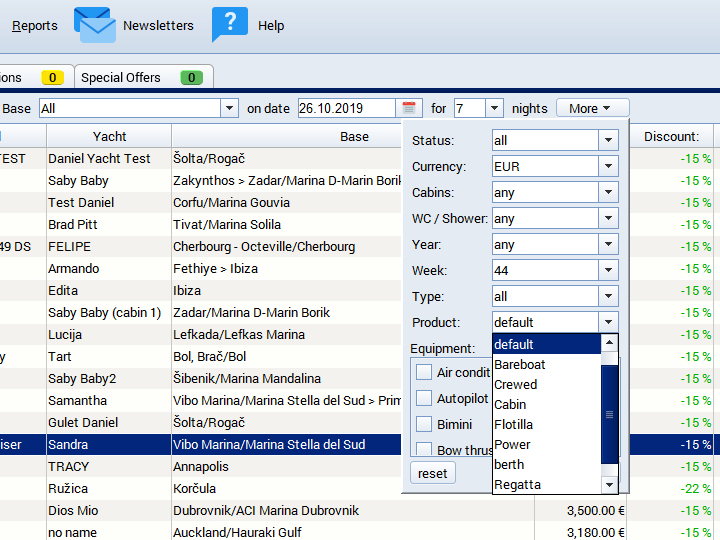The width and height of the screenshot is (720, 540).
Task: Open the Reports menu
Action: pos(35,26)
